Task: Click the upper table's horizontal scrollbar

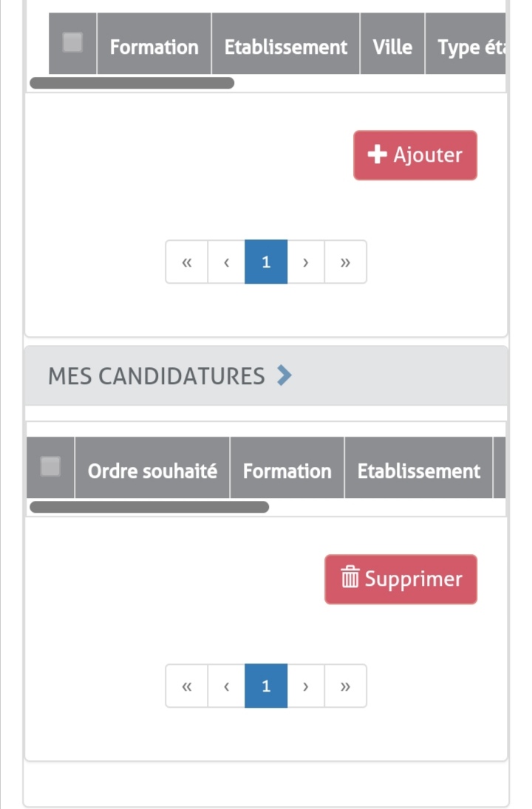Action: click(132, 83)
